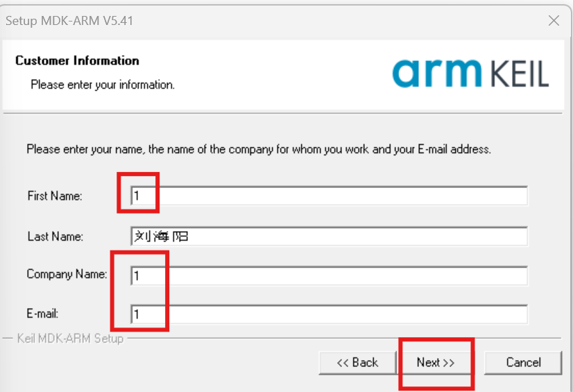Click the First Name input field

coord(329,196)
